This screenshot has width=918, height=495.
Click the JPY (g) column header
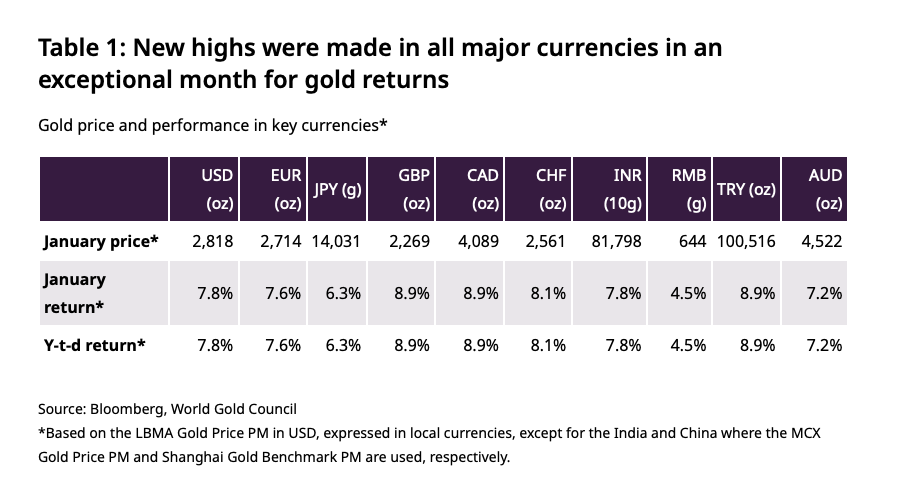[x=337, y=189]
